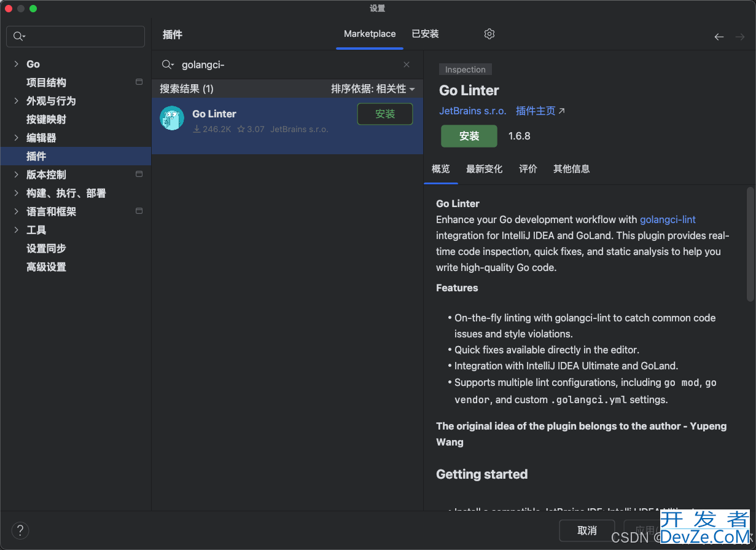Click the plugin description scrollbar
756x550 pixels.
click(x=750, y=244)
